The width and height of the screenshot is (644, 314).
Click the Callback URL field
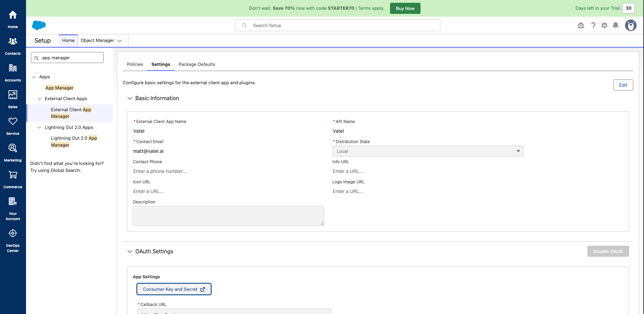coord(234,311)
